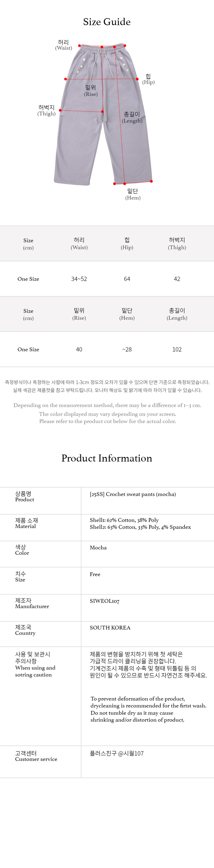Select the total length 102 cell
This screenshot has height=868, width=214.
pos(177,349)
